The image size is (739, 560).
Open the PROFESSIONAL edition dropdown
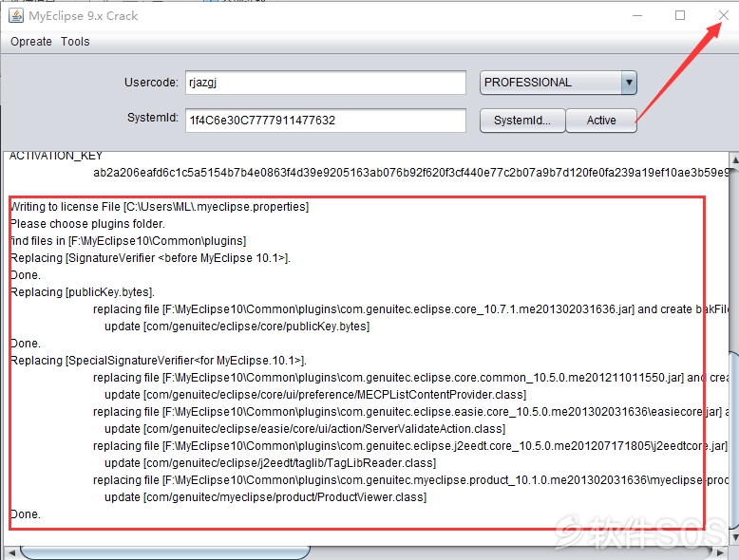click(x=558, y=83)
